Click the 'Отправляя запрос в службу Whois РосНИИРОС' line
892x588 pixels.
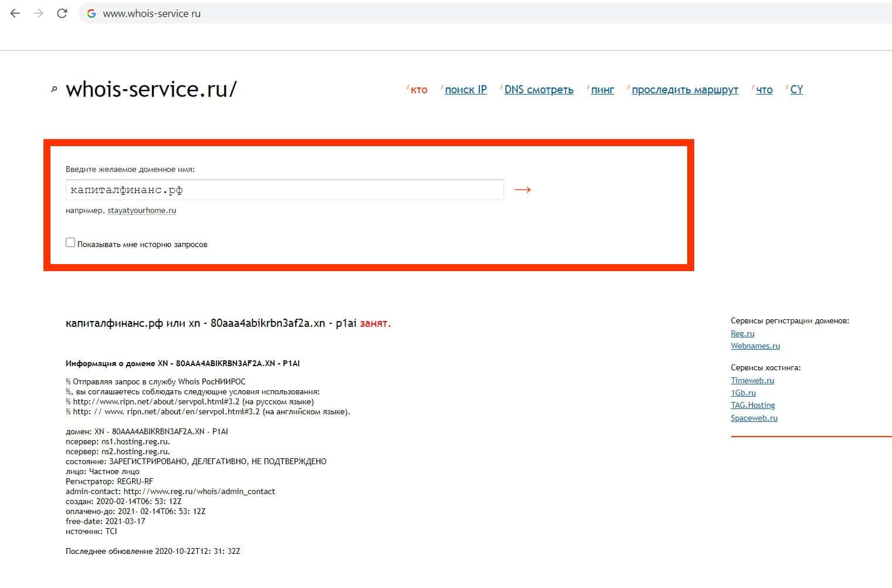coord(156,382)
